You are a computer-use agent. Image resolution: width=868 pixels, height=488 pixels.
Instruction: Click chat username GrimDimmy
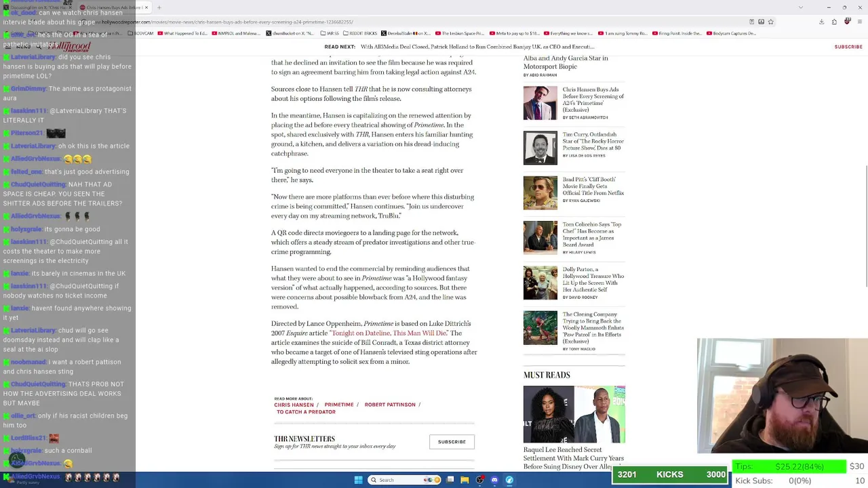coord(28,89)
